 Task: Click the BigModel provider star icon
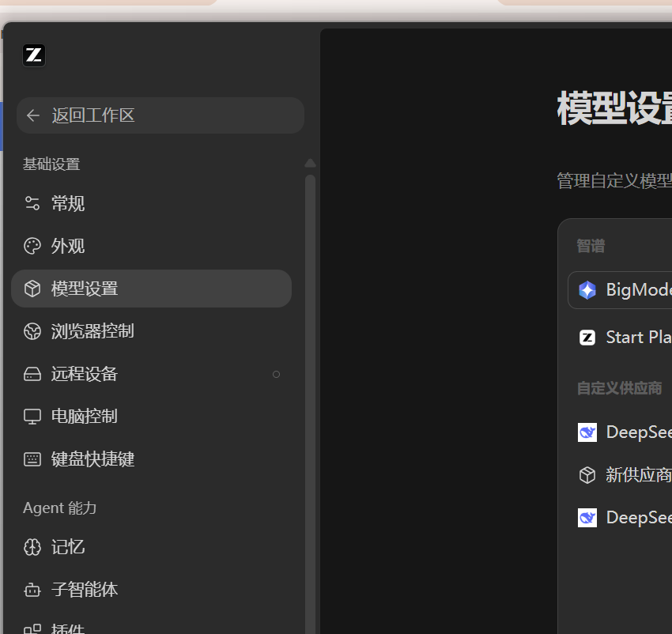pyautogui.click(x=587, y=290)
